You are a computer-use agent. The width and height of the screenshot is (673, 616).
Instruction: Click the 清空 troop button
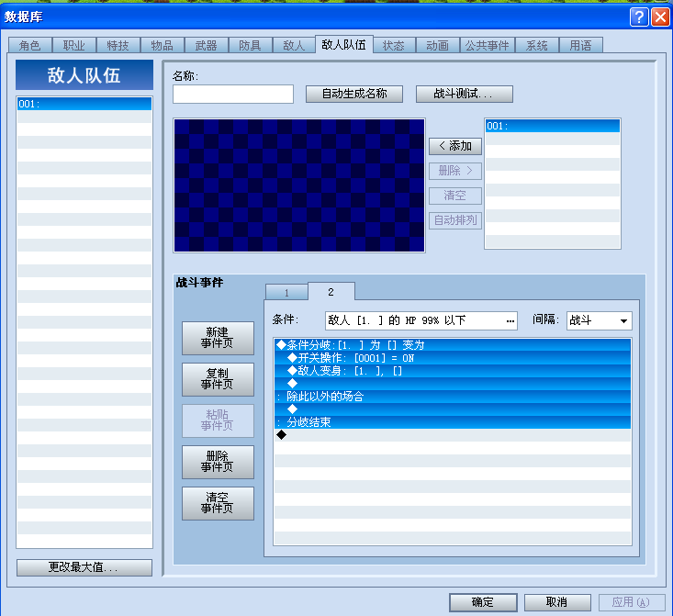pos(455,196)
